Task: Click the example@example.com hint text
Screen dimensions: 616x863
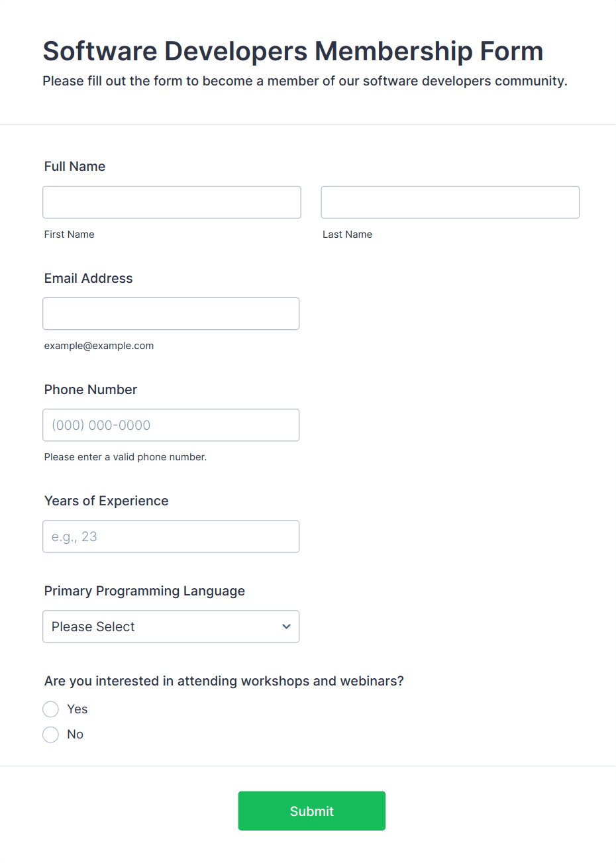Action: (99, 346)
